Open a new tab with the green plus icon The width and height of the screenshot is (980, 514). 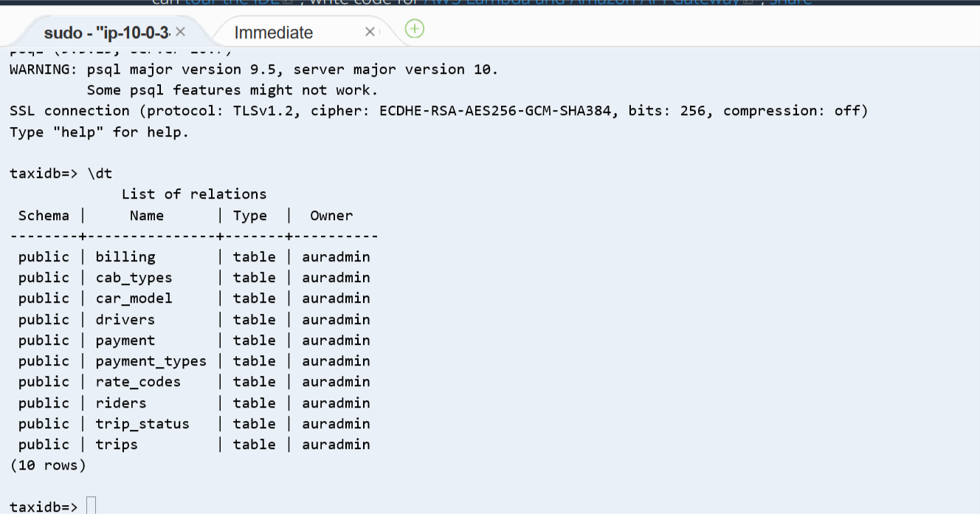tap(415, 29)
